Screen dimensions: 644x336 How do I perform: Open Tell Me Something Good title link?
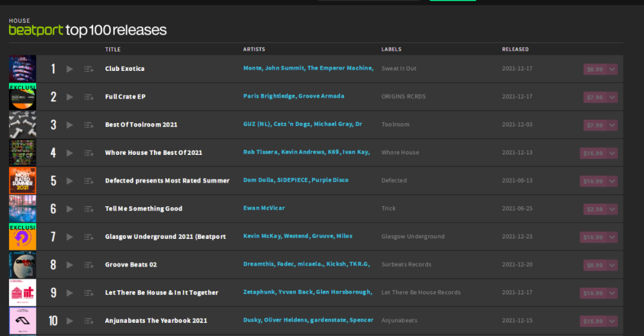click(144, 209)
